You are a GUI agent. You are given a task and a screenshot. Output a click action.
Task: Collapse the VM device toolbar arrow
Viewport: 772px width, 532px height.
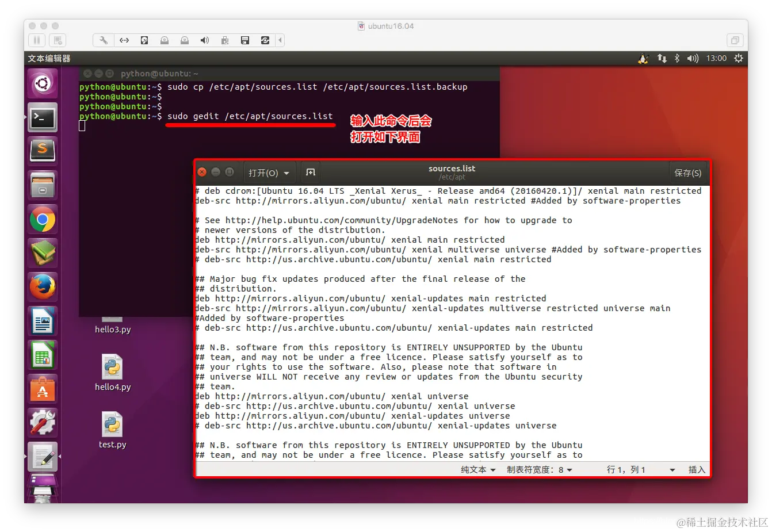280,40
